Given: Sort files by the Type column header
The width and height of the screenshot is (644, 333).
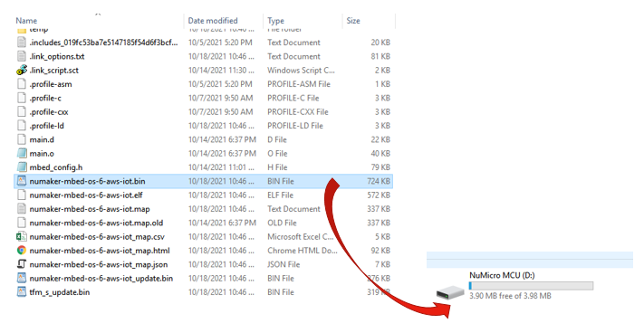Looking at the screenshot, I should pyautogui.click(x=275, y=21).
